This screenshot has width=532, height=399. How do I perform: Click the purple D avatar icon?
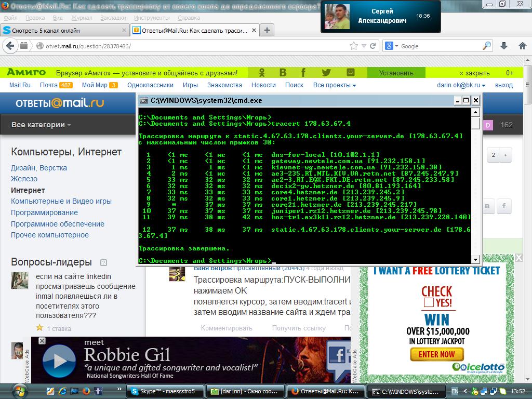[487, 125]
